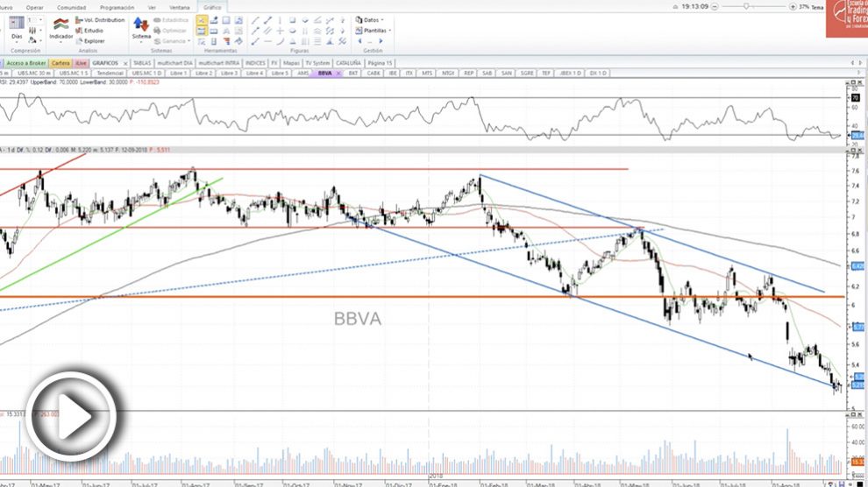Click the Tema button at top right
This screenshot has width=868, height=487.
click(x=817, y=7)
